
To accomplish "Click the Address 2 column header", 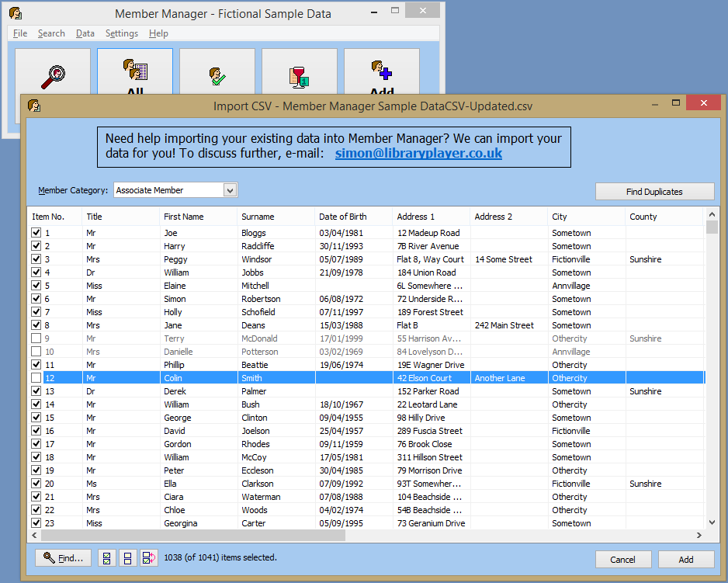I will click(x=509, y=217).
